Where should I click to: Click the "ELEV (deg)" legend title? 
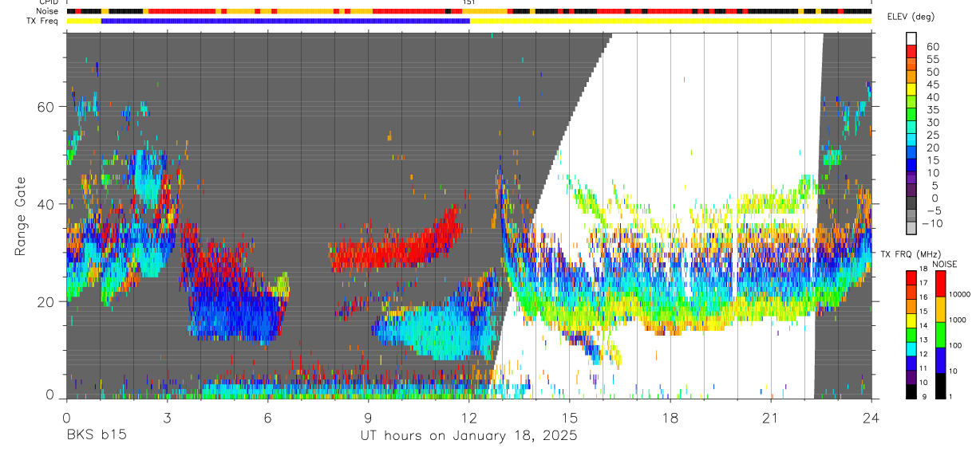pos(911,17)
